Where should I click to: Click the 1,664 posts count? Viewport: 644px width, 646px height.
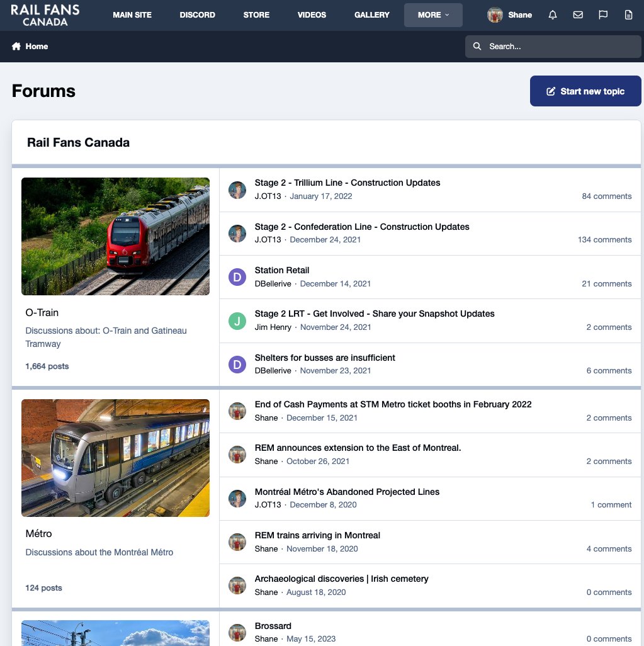coord(47,366)
